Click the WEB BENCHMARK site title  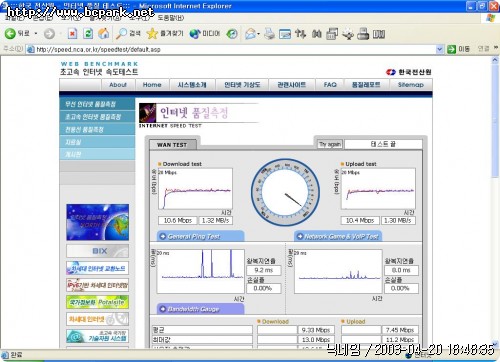(x=99, y=64)
